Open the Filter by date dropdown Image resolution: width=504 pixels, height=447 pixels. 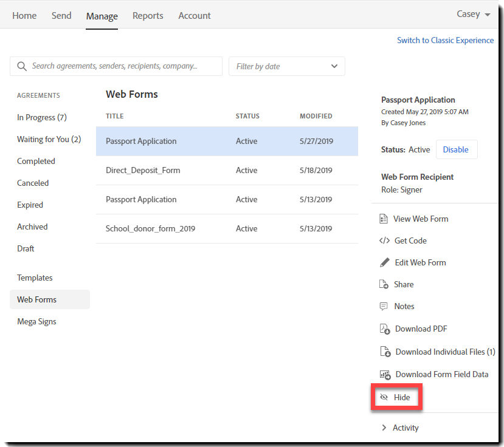coord(287,66)
